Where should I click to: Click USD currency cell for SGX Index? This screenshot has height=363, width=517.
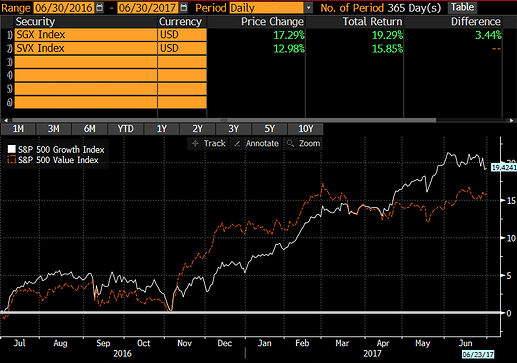pos(182,35)
